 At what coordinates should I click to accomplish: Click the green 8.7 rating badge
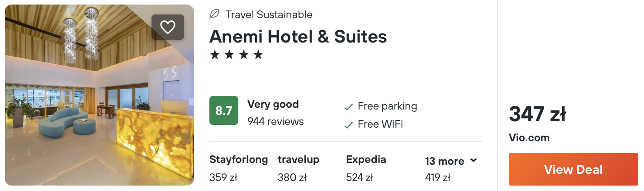[x=223, y=110]
